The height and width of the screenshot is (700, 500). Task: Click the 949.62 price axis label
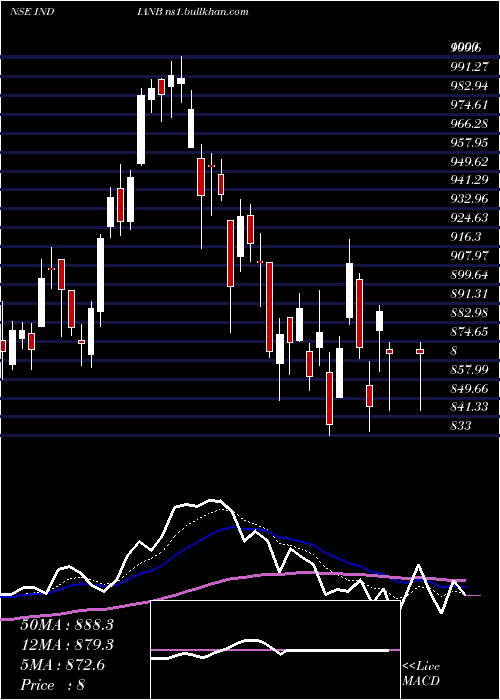click(469, 161)
